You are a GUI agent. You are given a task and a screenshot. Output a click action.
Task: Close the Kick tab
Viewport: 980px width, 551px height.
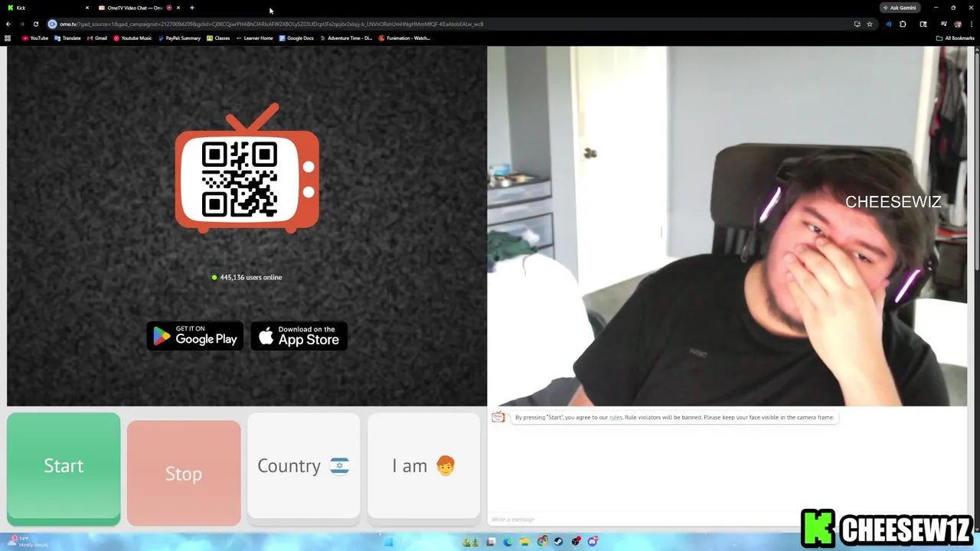tap(87, 8)
